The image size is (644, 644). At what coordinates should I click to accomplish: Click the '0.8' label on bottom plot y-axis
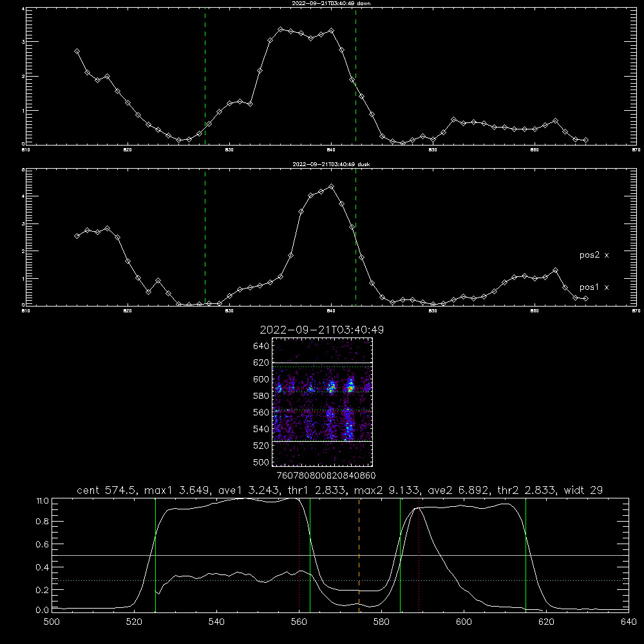43,522
